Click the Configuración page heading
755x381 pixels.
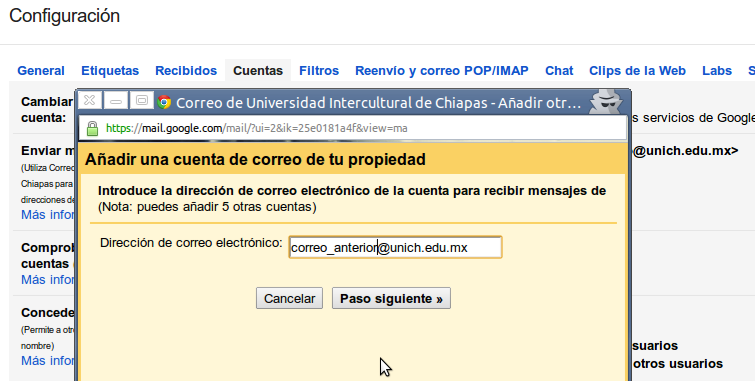coord(65,16)
